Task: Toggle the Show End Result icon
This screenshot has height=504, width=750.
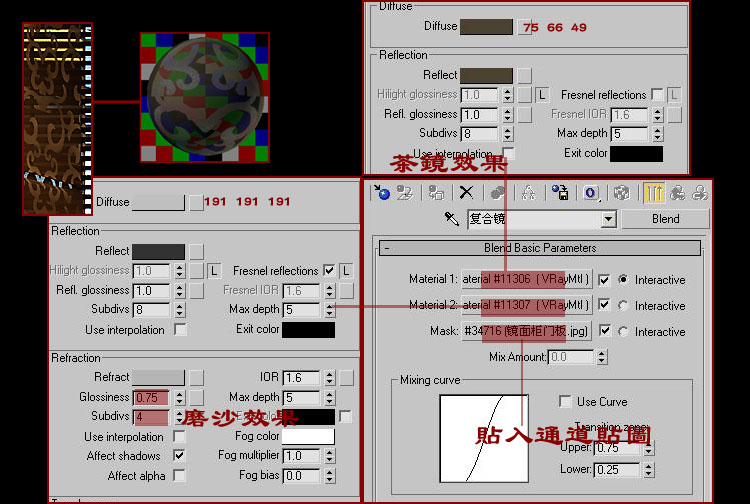Action: click(654, 192)
